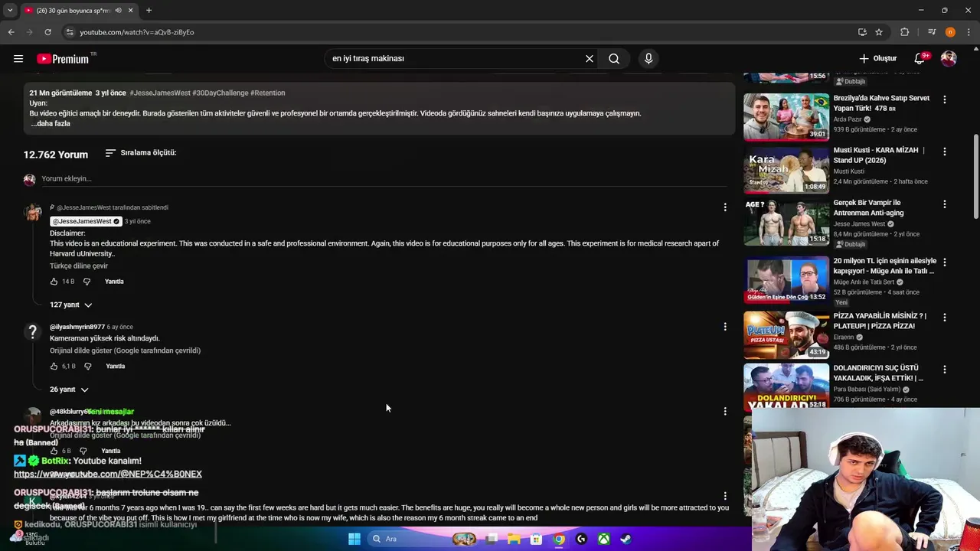This screenshot has width=980, height=551.
Task: Open Xbox app from taskbar
Action: pos(604,539)
